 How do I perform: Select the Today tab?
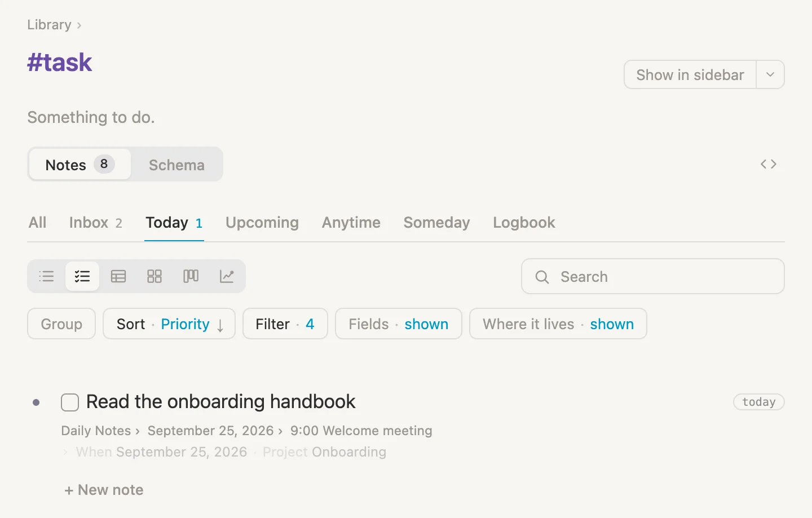click(x=174, y=223)
